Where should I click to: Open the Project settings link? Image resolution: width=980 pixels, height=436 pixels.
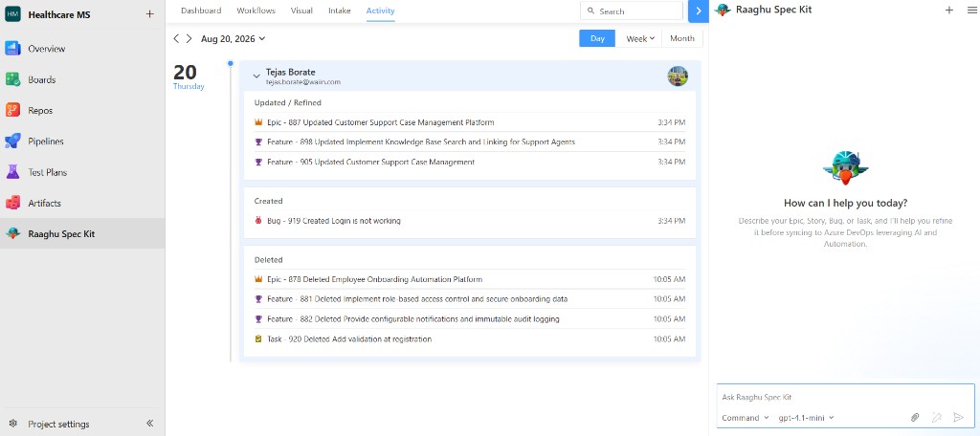point(58,425)
